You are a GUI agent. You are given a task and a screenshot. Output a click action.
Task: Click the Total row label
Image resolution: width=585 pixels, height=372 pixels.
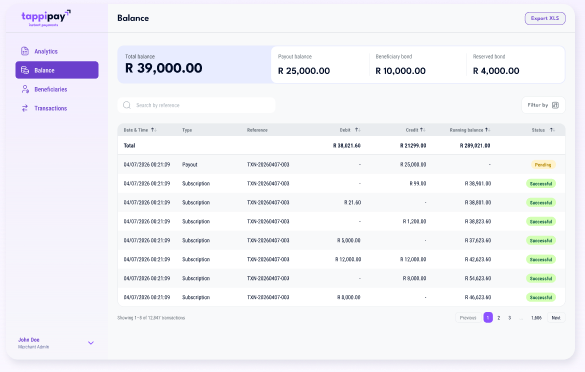129,146
